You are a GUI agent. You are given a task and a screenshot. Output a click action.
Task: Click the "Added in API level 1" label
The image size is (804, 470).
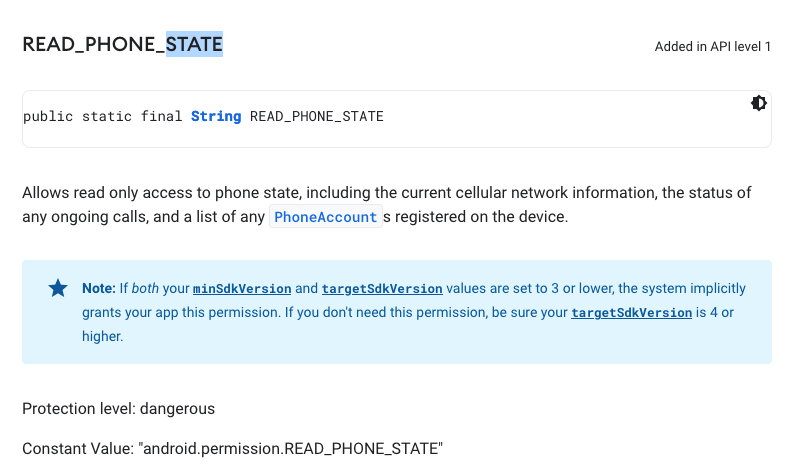point(712,47)
